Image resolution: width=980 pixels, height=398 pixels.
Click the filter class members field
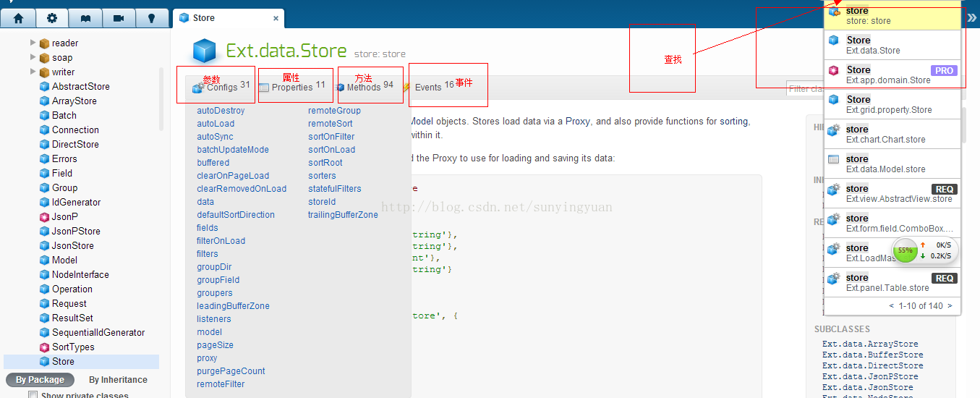[x=804, y=89]
